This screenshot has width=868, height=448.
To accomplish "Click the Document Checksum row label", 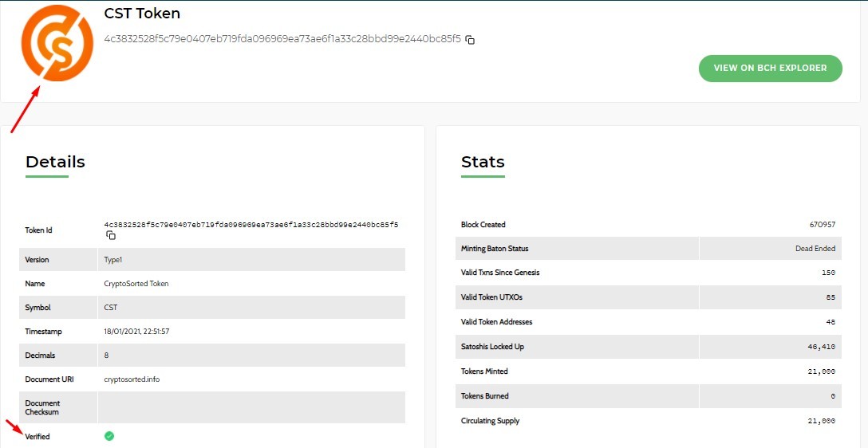I will click(42, 407).
